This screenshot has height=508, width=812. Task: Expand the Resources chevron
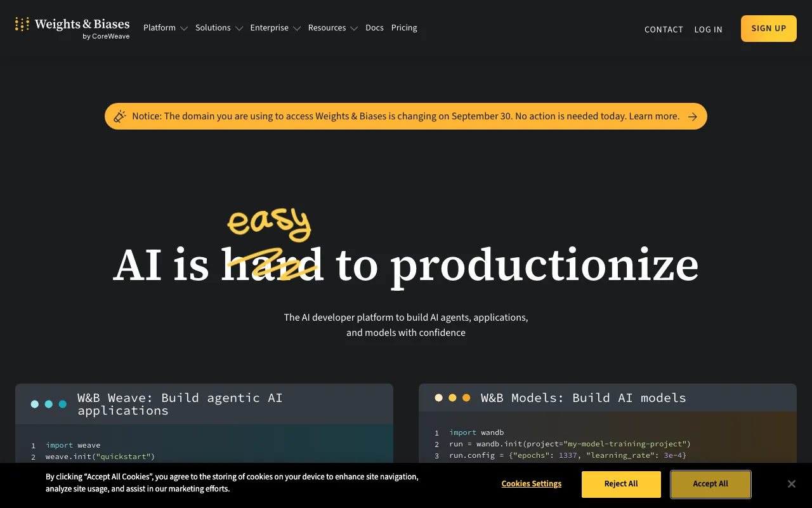click(x=354, y=29)
